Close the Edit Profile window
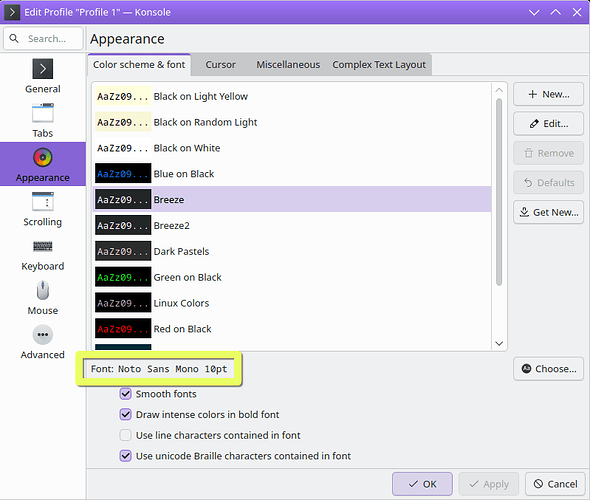The image size is (590, 500). [577, 12]
